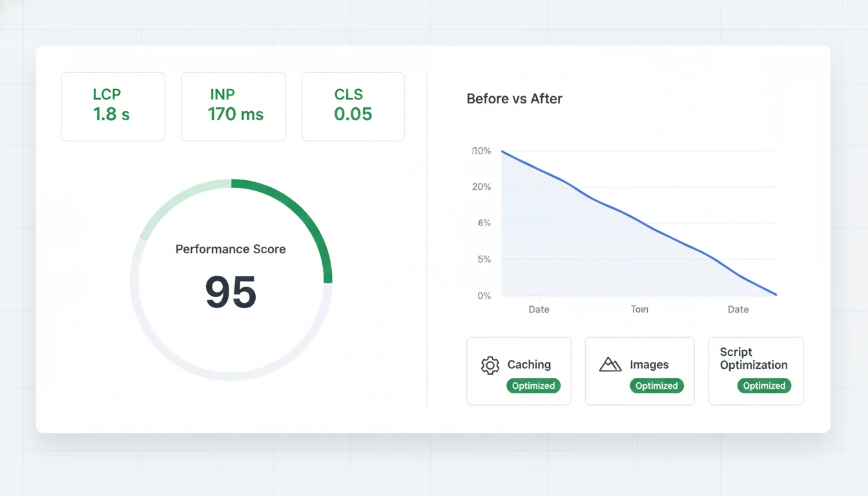Click the Toin axis label

click(639, 309)
